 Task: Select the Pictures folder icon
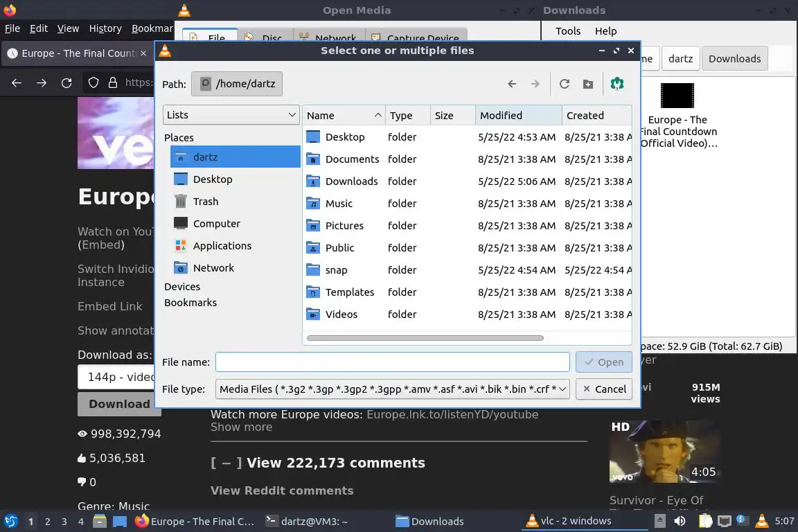313,226
